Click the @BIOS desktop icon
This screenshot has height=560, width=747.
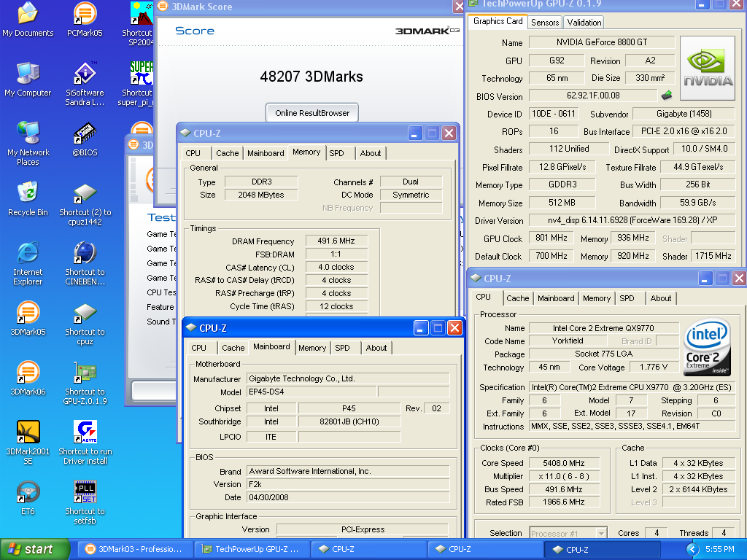point(85,139)
